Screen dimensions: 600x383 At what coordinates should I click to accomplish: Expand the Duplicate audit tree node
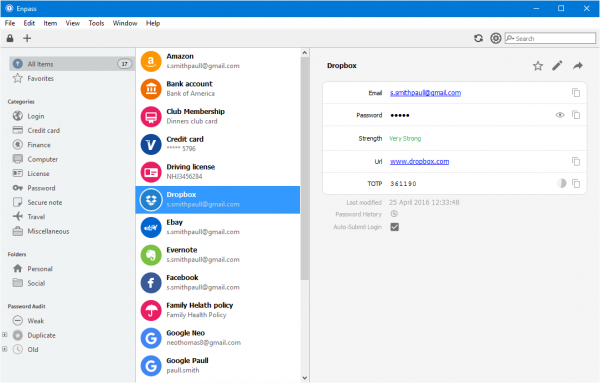click(x=5, y=335)
